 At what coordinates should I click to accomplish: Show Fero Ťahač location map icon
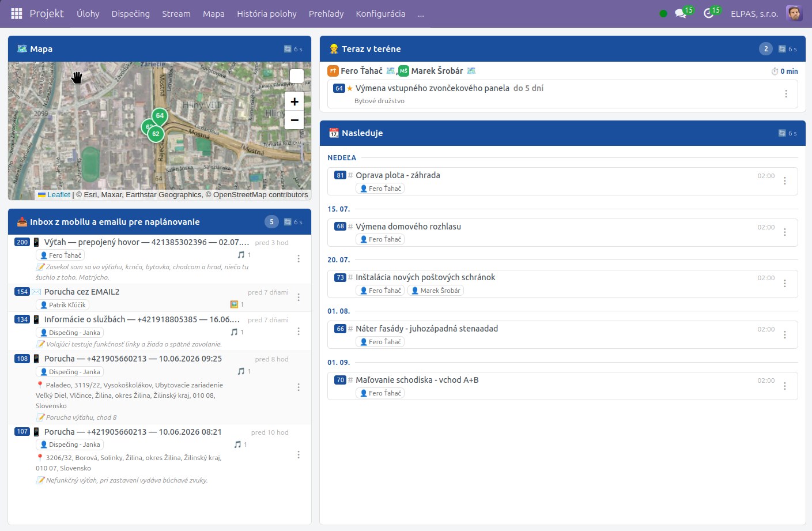point(391,71)
